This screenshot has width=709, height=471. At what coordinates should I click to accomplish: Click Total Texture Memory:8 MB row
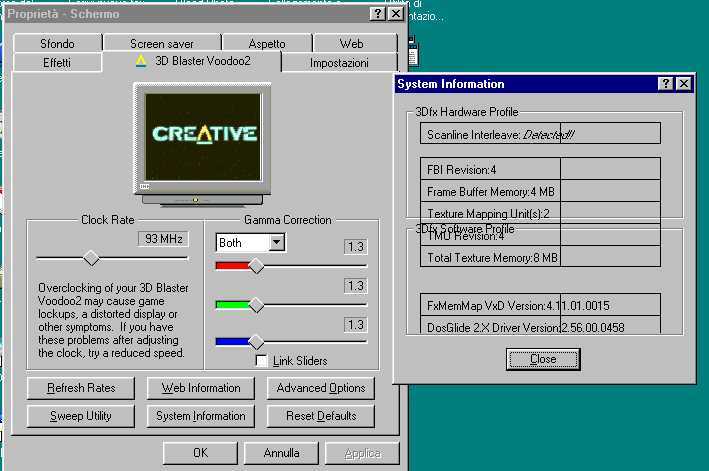pyautogui.click(x=540, y=257)
